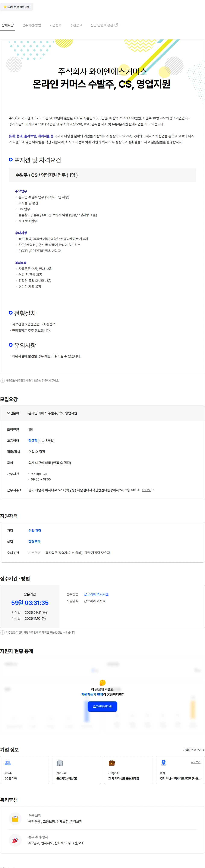Open 지도보기 link in 위치 card
The image size is (205, 868).
pyautogui.click(x=196, y=762)
